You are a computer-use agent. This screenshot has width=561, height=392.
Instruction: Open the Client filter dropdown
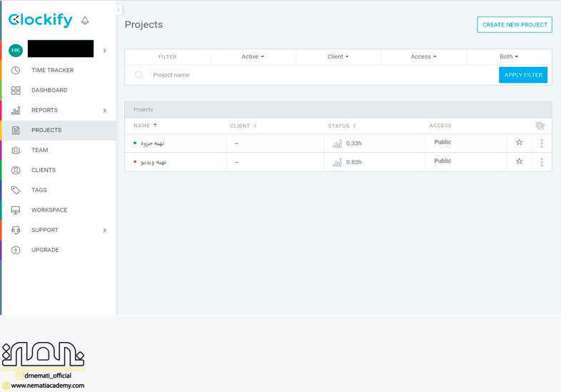(x=338, y=56)
